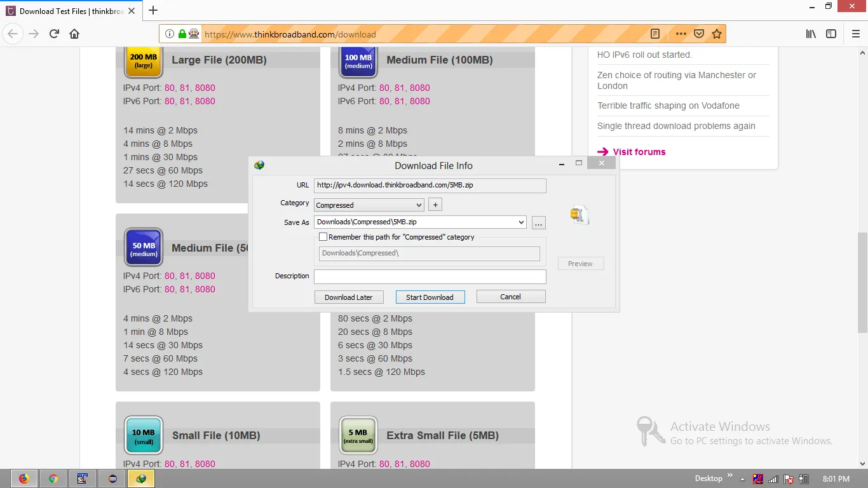Expand the Category dropdown showing Compressed
This screenshot has width=868, height=488.
click(x=369, y=205)
